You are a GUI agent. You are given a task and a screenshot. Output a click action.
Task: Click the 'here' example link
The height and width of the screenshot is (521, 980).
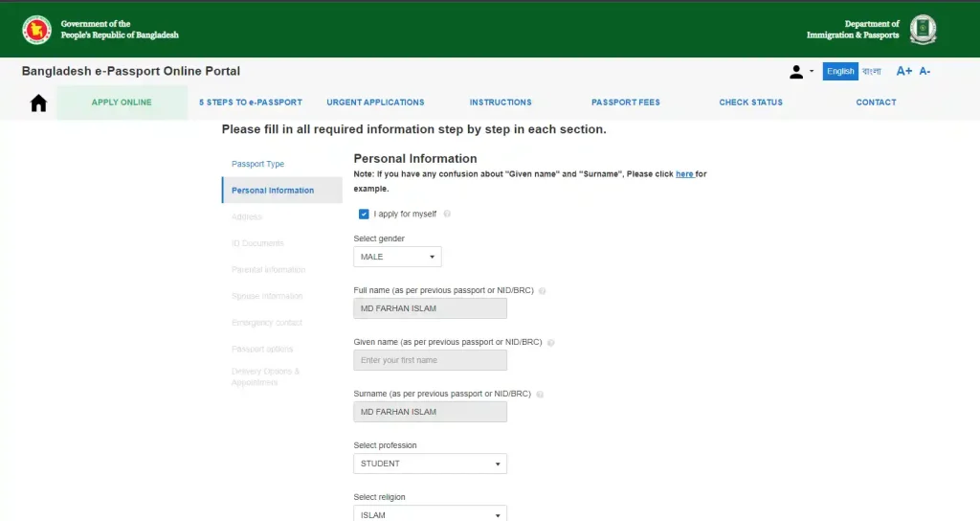(x=684, y=174)
